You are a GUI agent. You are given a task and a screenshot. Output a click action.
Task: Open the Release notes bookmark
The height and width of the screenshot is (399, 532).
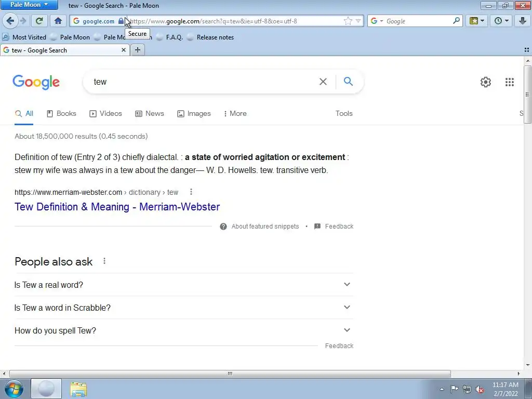pyautogui.click(x=210, y=37)
